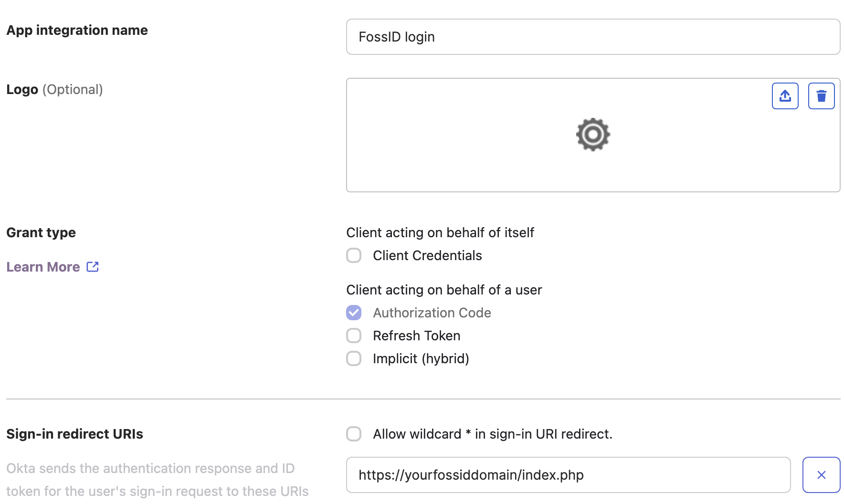Click the external link icon beside Learn More

pos(93,267)
